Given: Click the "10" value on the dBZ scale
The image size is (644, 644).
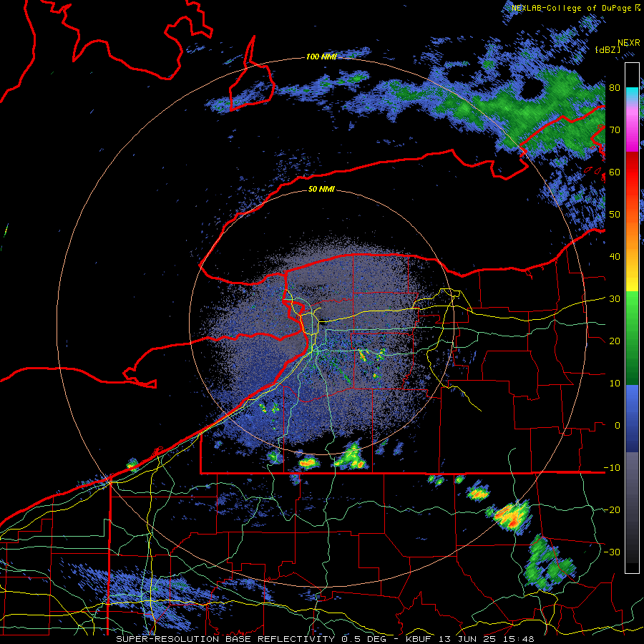Looking at the screenshot, I should point(615,384).
